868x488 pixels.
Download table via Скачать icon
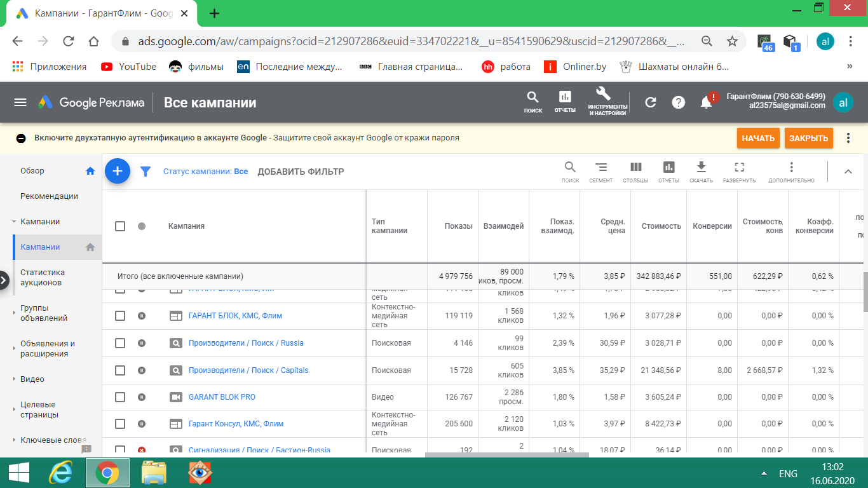(x=702, y=171)
